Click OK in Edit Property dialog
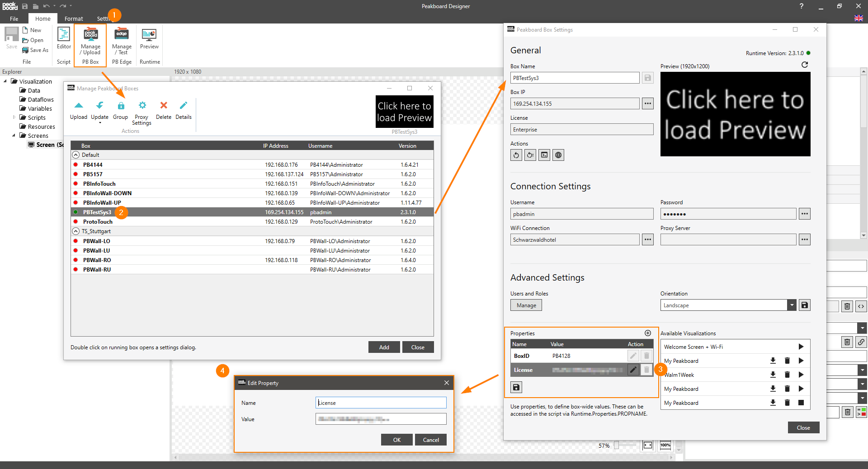868x469 pixels. [x=397, y=440]
